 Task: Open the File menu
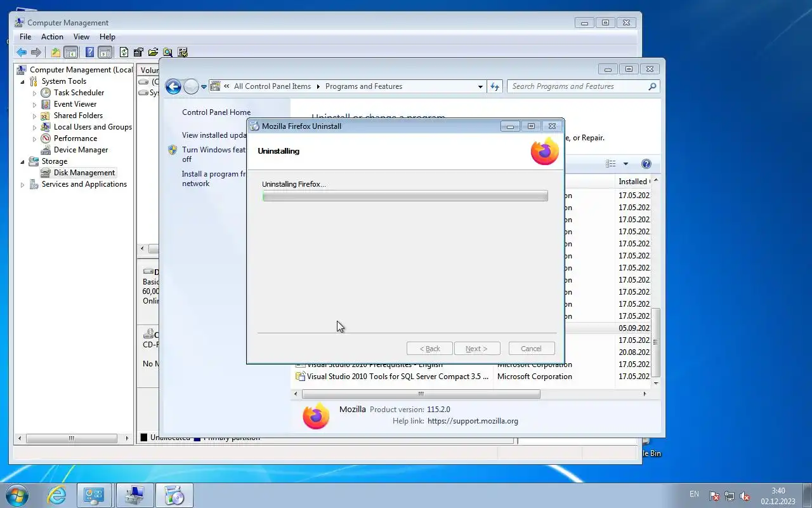25,37
